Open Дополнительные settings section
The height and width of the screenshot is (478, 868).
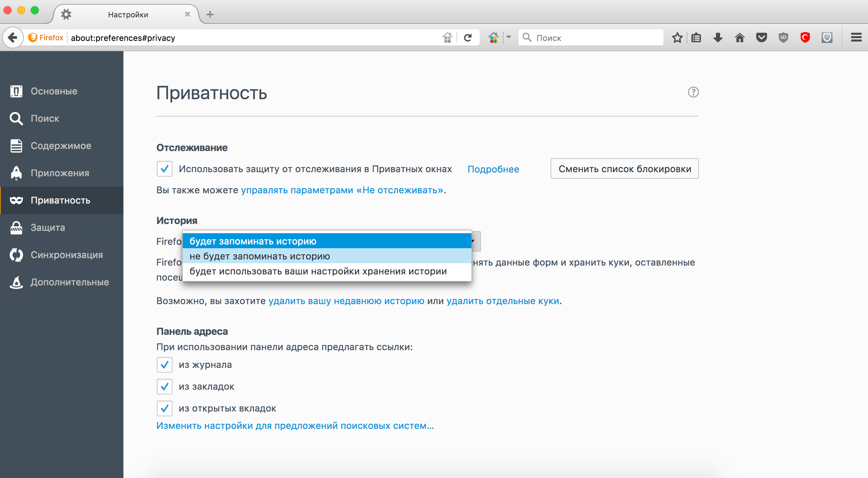(x=62, y=282)
